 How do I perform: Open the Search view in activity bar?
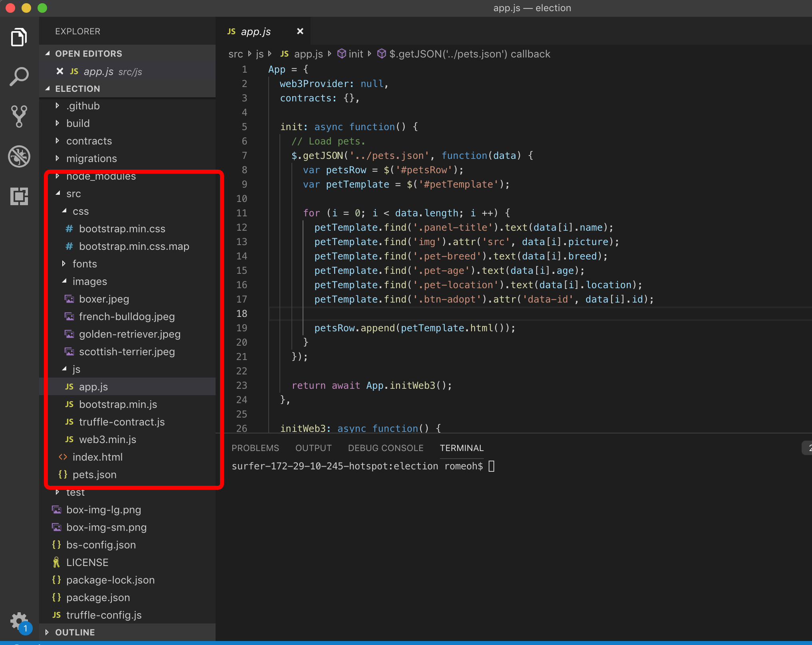coord(19,76)
